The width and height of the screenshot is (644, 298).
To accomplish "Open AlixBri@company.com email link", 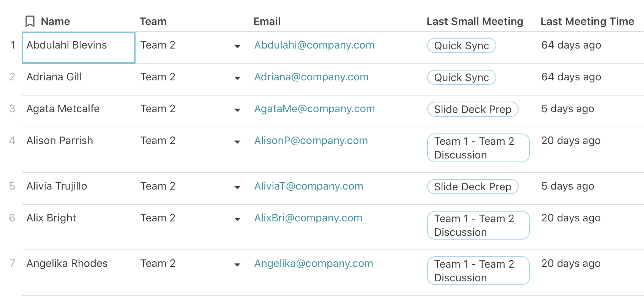I will coord(308,218).
